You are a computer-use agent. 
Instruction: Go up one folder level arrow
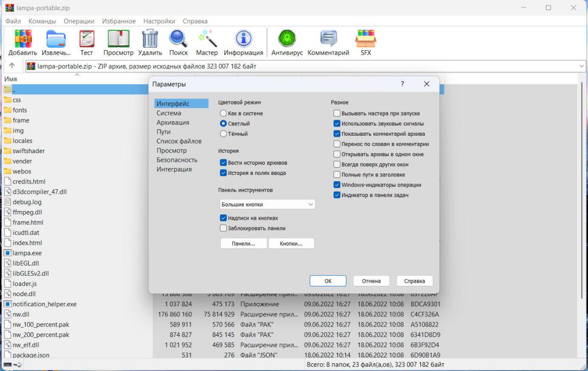pos(12,66)
